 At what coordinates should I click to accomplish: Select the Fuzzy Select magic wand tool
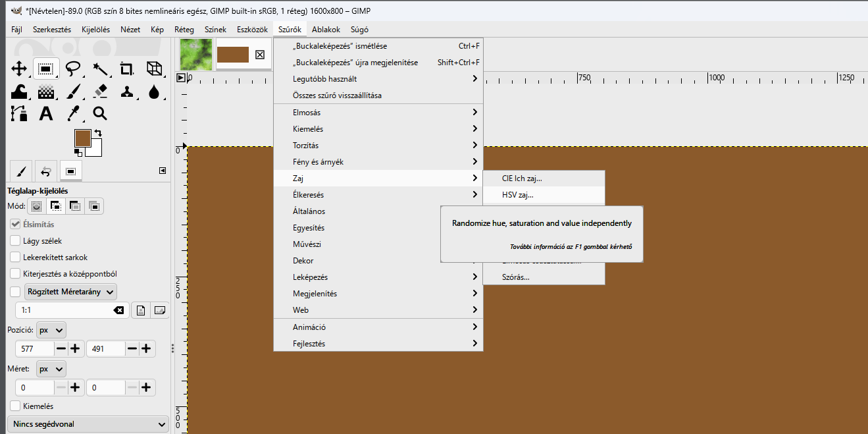[100, 68]
